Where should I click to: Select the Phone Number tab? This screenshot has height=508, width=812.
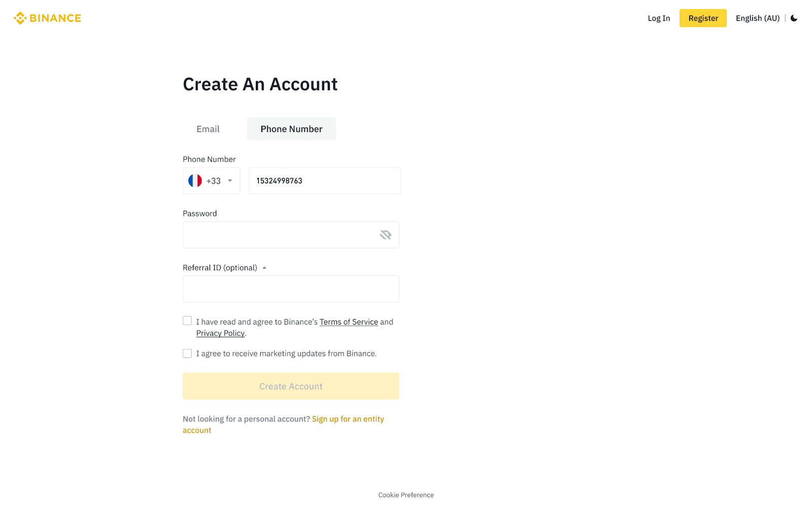coord(291,129)
